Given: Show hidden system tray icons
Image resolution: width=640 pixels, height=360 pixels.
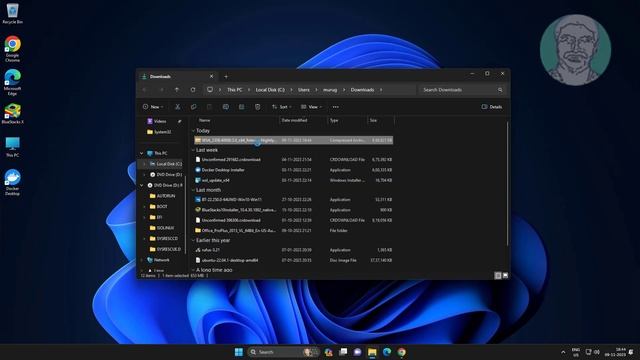Looking at the screenshot, I should (563, 352).
